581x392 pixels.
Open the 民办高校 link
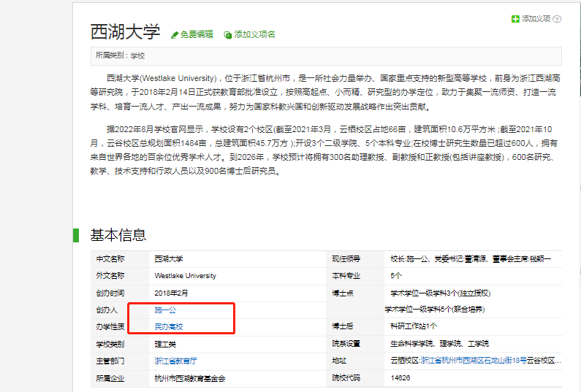click(169, 326)
